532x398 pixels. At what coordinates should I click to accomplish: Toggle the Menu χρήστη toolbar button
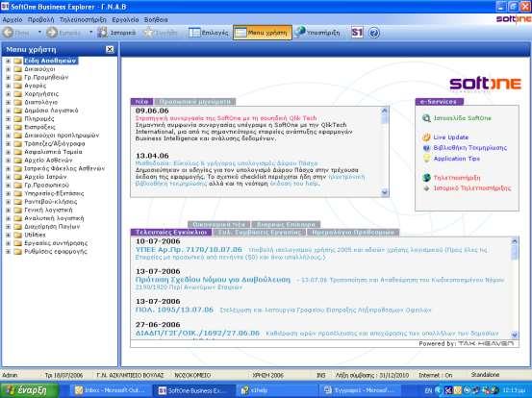coord(263,33)
